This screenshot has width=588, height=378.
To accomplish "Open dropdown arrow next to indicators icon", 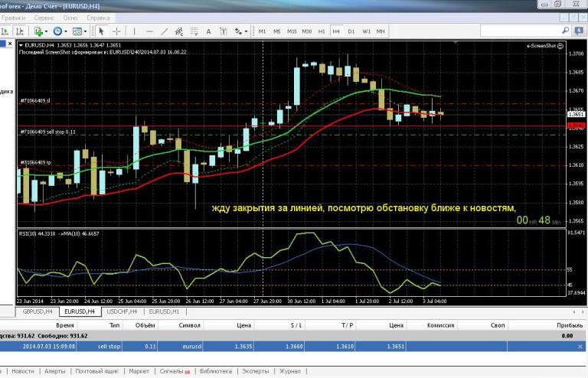I will tap(46, 31).
